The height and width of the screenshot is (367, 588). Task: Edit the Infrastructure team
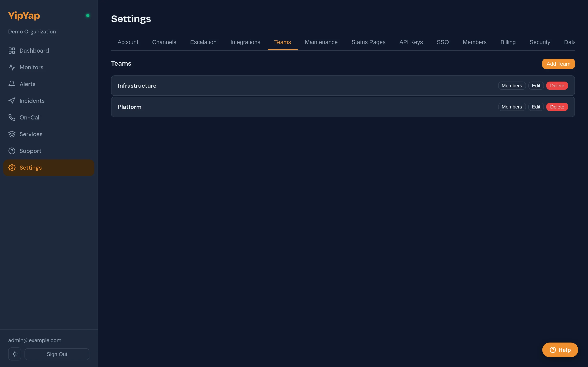pyautogui.click(x=536, y=85)
